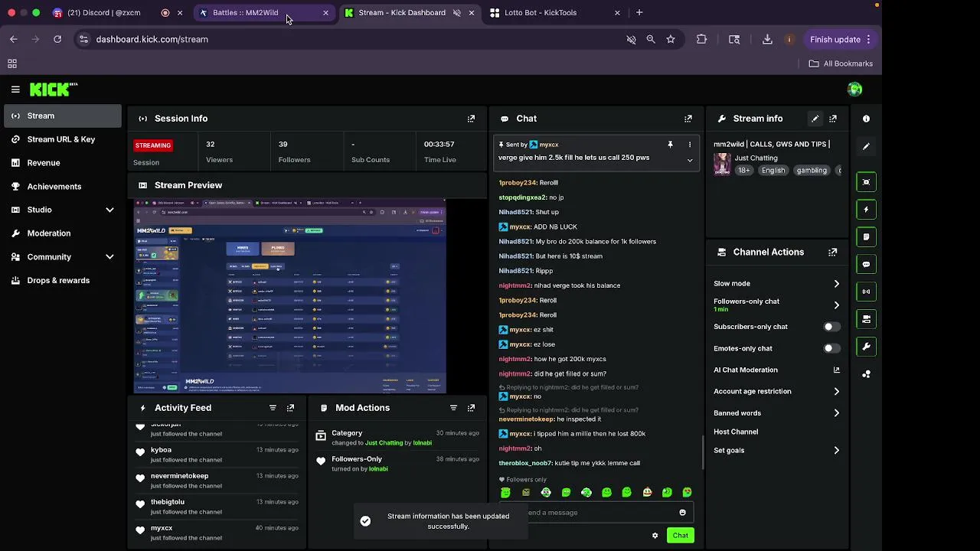Open the emoji picker in message box
The width and height of the screenshot is (980, 551).
(682, 513)
